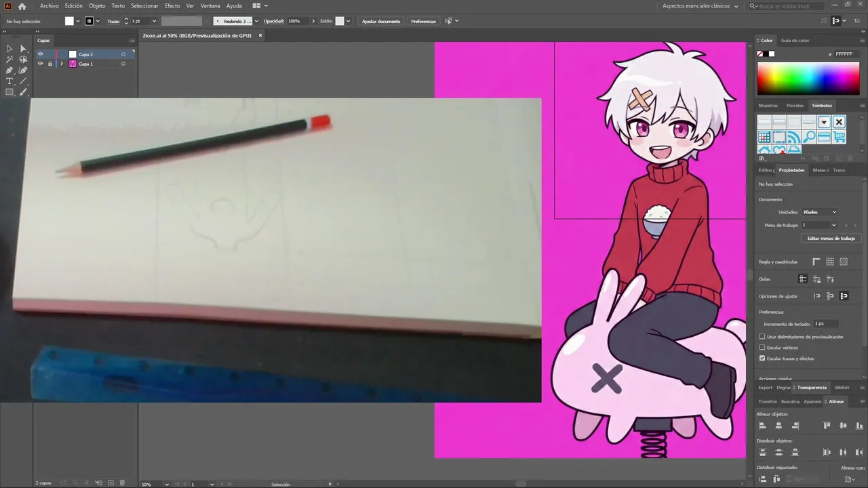Click the white color swatch in Color panel
868x488 pixels.
pos(771,54)
